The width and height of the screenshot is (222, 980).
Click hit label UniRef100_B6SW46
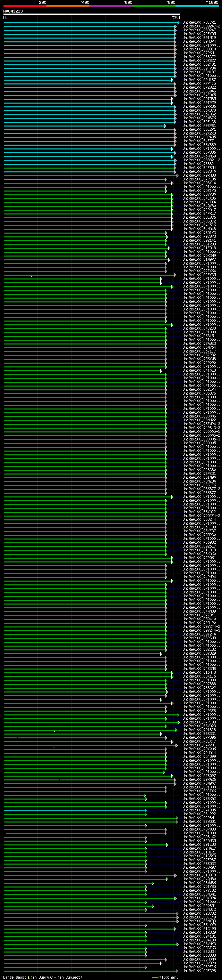(x=199, y=91)
